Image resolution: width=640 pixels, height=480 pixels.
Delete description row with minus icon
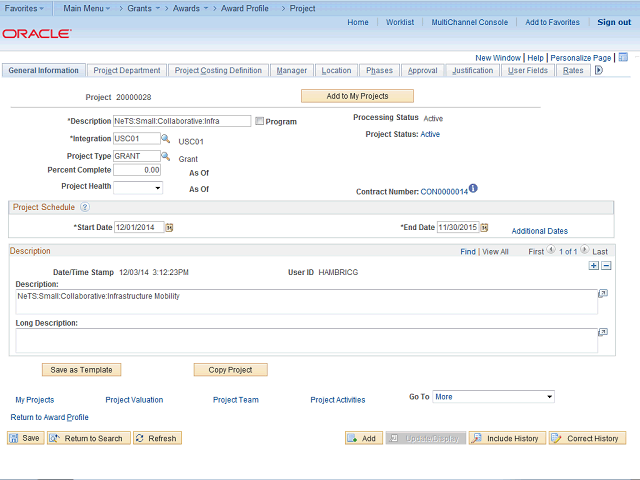pyautogui.click(x=606, y=266)
